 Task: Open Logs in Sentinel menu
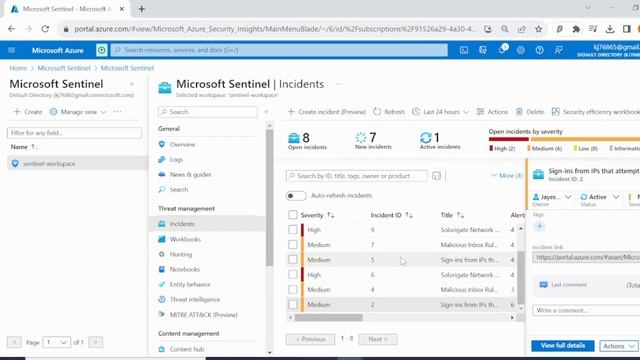coord(176,160)
